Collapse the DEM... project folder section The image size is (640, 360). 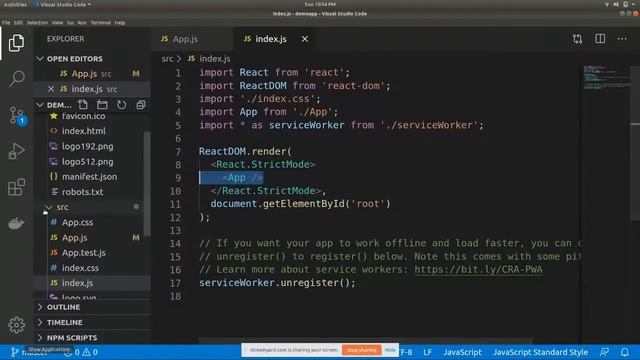40,105
